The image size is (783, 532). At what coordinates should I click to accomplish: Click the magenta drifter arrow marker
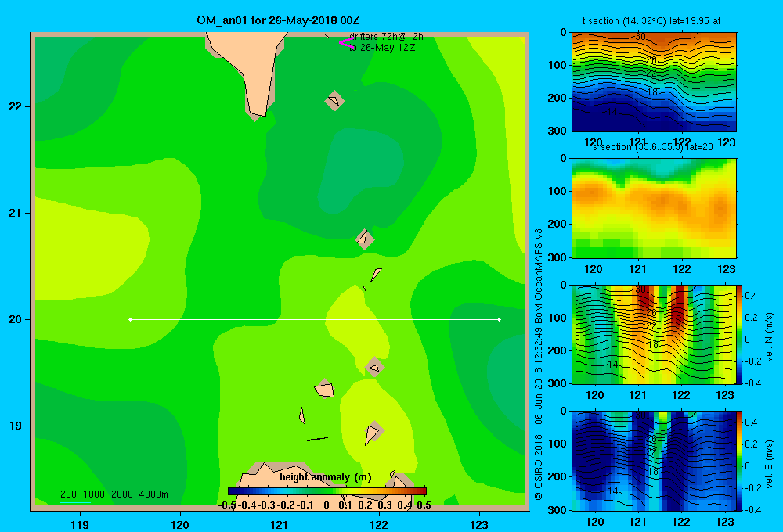(x=345, y=43)
